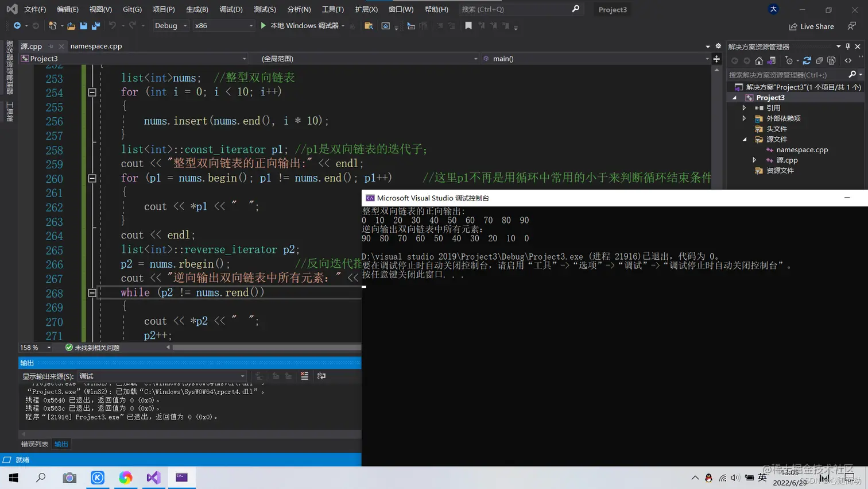Screen dimensions: 868x489
Task: Open the x86 platform dropdown
Action: click(x=223, y=26)
